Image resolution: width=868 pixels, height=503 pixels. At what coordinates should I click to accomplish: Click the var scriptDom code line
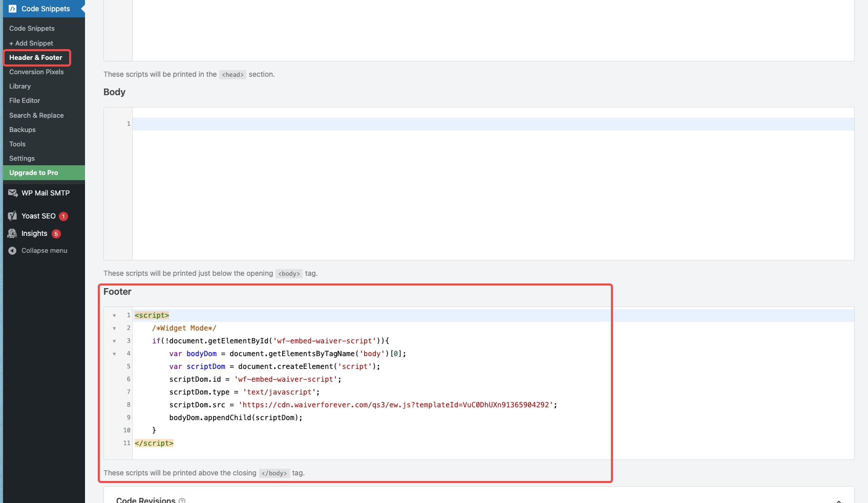tap(275, 367)
